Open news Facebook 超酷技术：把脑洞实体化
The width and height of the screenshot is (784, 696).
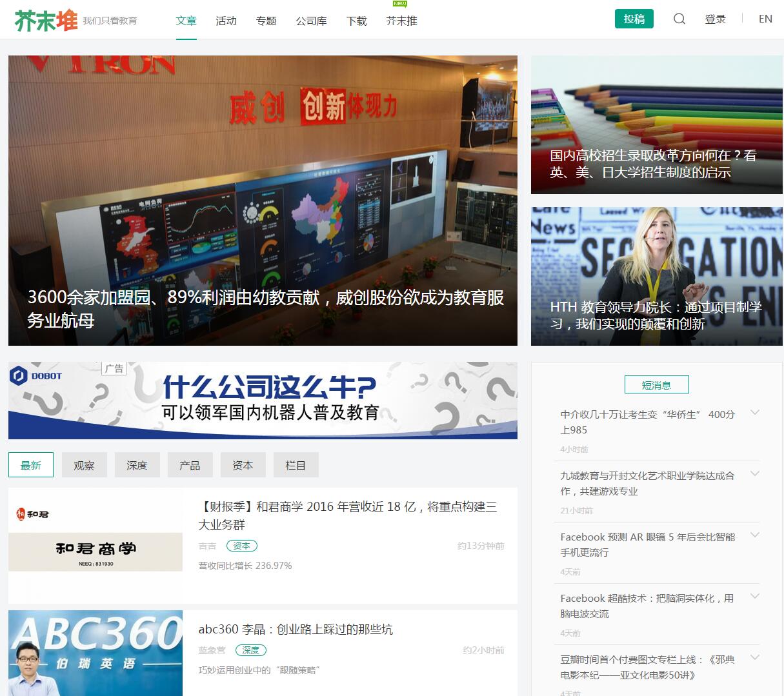[648, 606]
